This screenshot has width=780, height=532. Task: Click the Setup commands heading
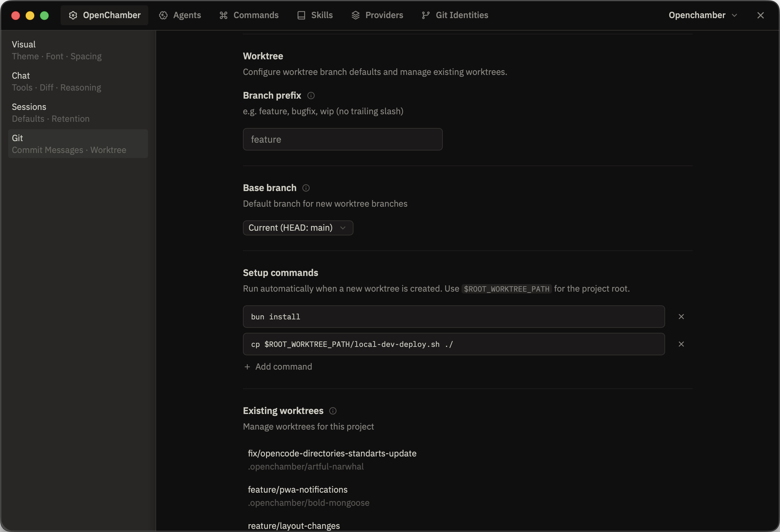click(281, 273)
